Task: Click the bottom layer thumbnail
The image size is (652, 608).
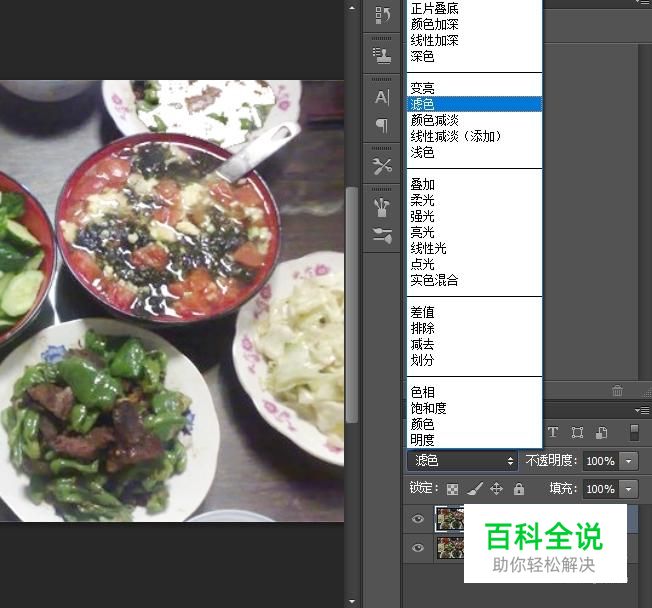Action: pos(450,548)
